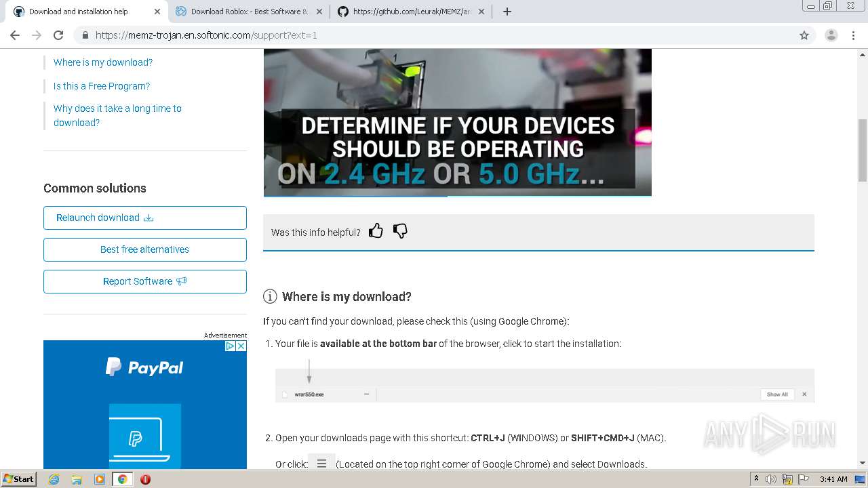The image size is (868, 488).
Task: Click the Relaunch download button
Action: pyautogui.click(x=145, y=218)
